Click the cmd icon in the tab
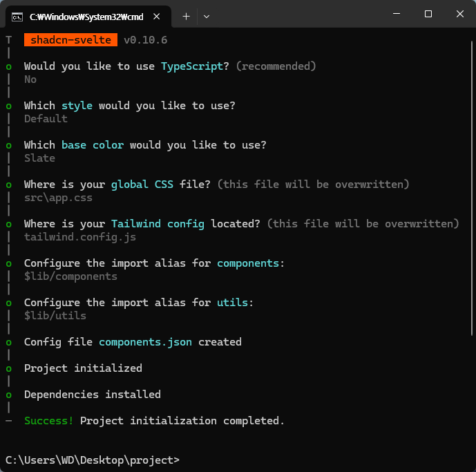Image resolution: width=476 pixels, height=472 pixels. [17, 17]
